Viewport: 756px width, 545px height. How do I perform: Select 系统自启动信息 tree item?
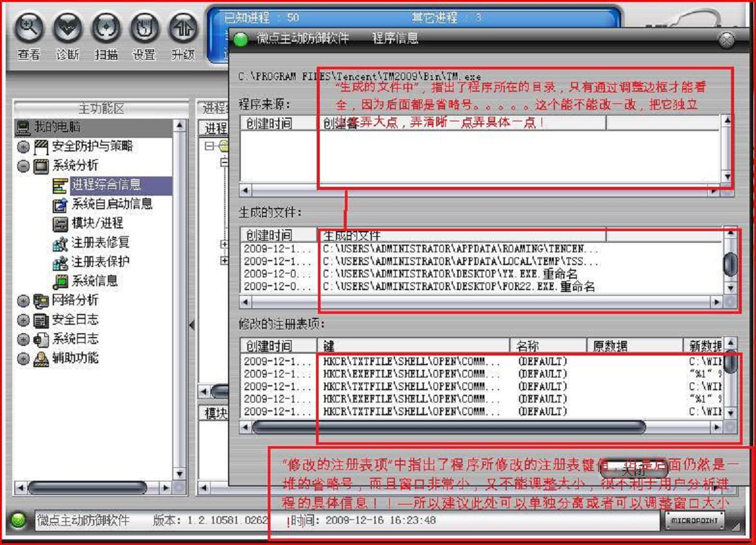point(112,204)
